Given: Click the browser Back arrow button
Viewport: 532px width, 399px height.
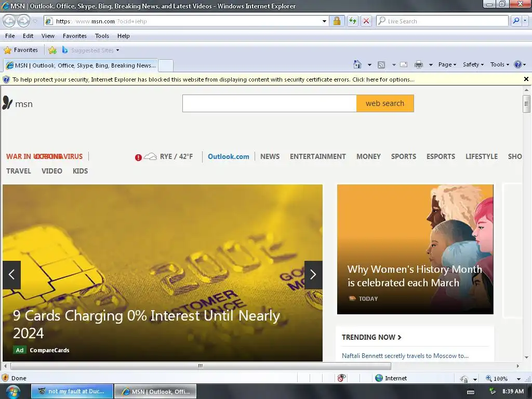Looking at the screenshot, I should 9,21.
